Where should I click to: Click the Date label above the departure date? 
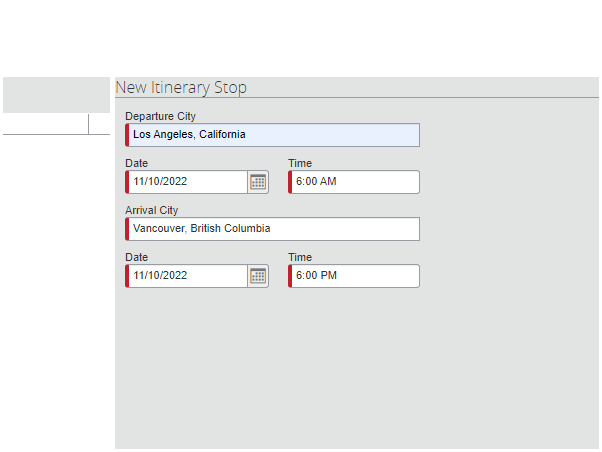(137, 163)
